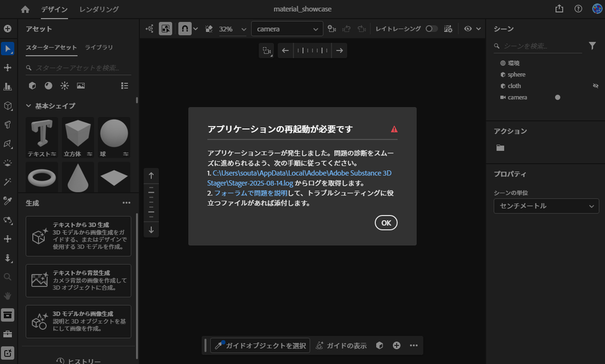Open the share/export icon
605x364 pixels.
pos(559,9)
